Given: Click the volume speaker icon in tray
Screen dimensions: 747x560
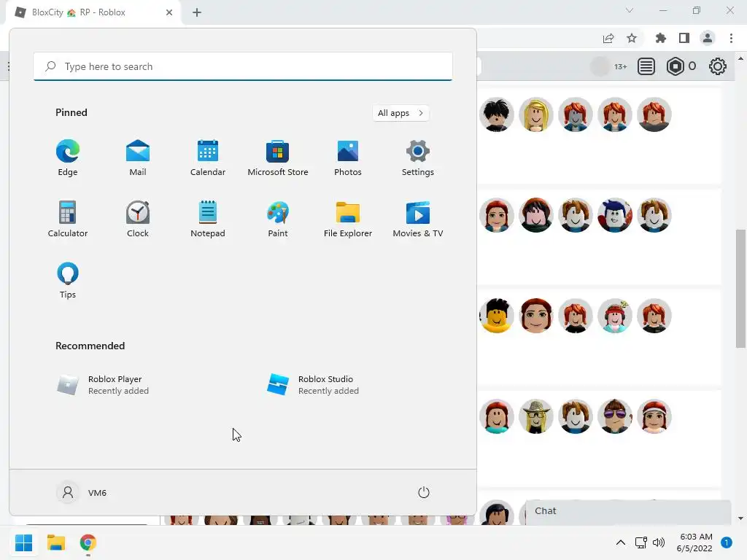Looking at the screenshot, I should (x=659, y=542).
